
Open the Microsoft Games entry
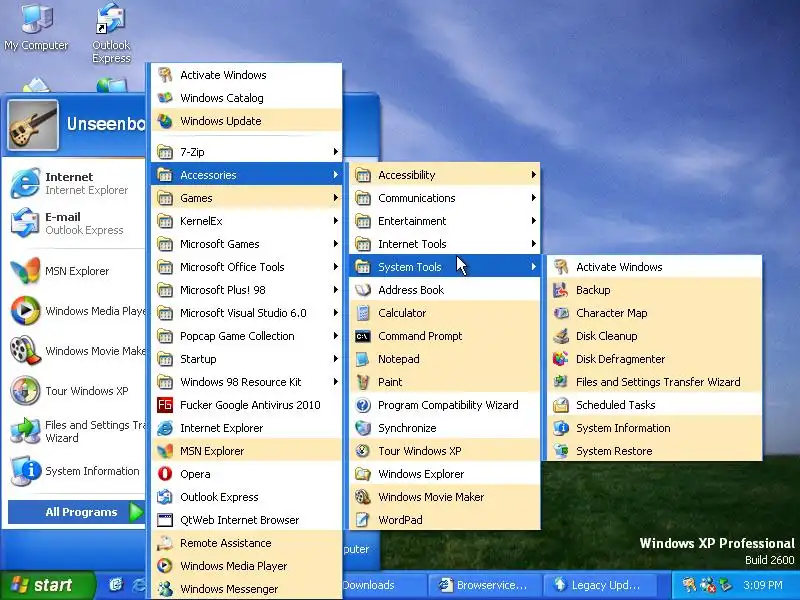[246, 243]
